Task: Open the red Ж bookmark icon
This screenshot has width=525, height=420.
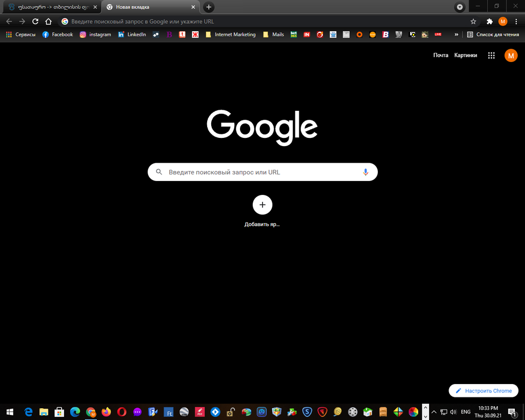Action: click(195, 34)
